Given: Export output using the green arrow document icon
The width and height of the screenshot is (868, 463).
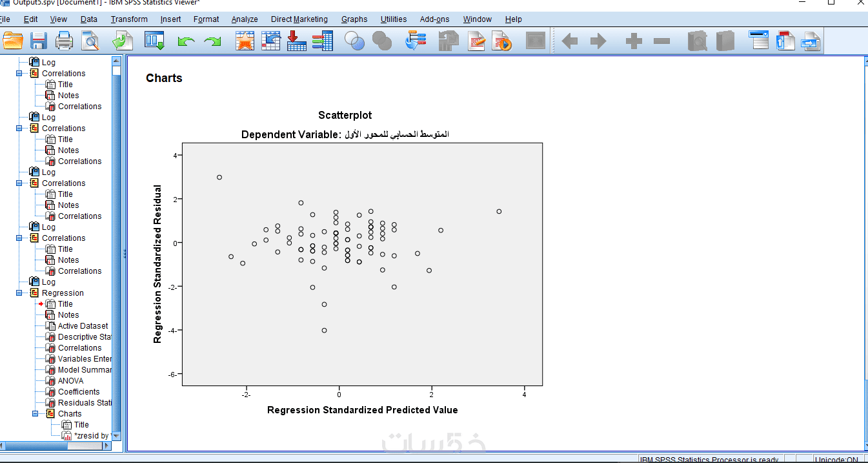Looking at the screenshot, I should coord(122,42).
